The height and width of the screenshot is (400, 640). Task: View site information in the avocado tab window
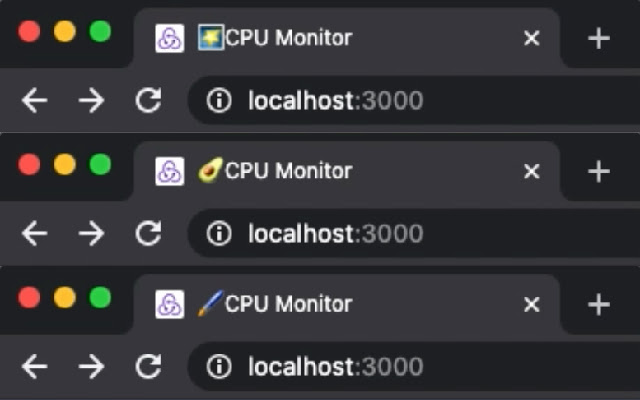(x=219, y=233)
